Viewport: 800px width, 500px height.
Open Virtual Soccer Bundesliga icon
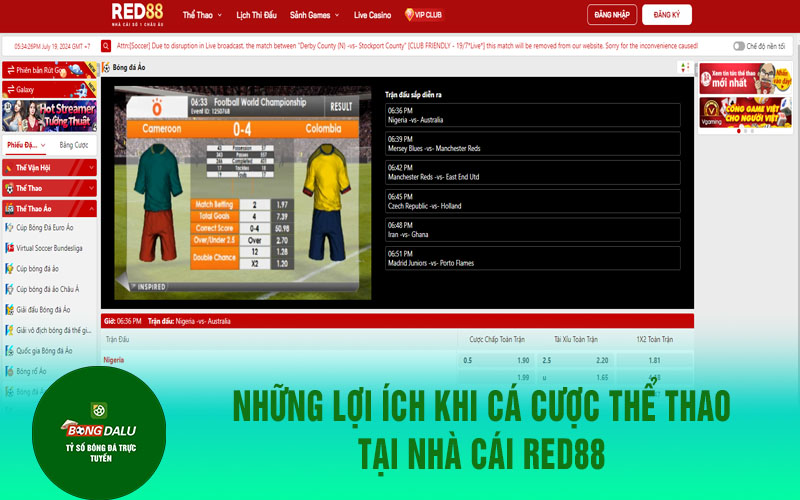coord(9,248)
